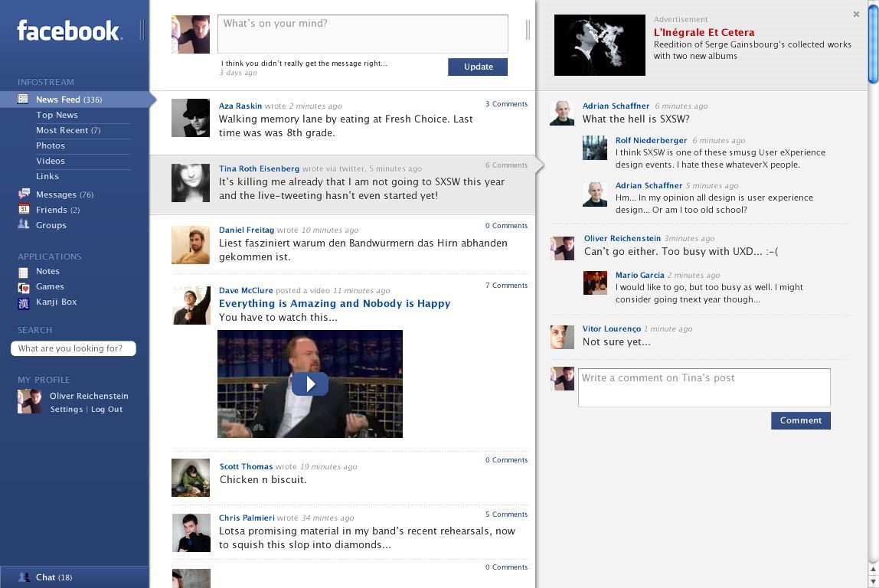Open the Notes application
Image resolution: width=879 pixels, height=588 pixels.
pyautogui.click(x=47, y=271)
